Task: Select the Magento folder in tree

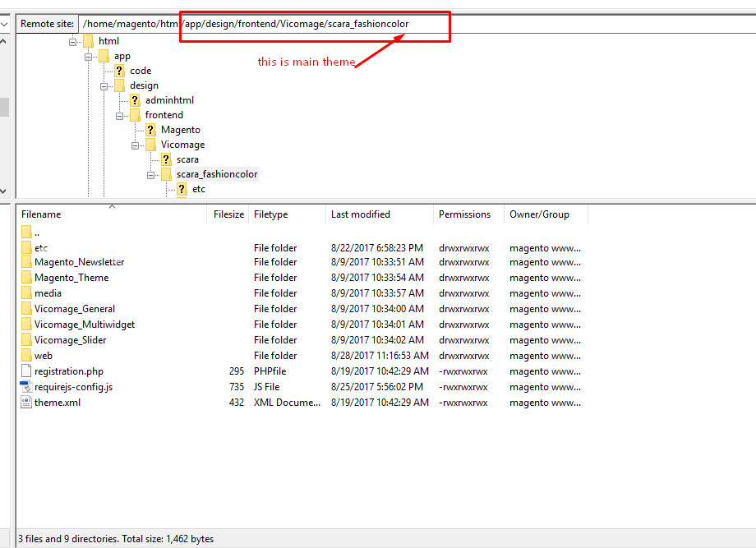Action: pyautogui.click(x=180, y=130)
